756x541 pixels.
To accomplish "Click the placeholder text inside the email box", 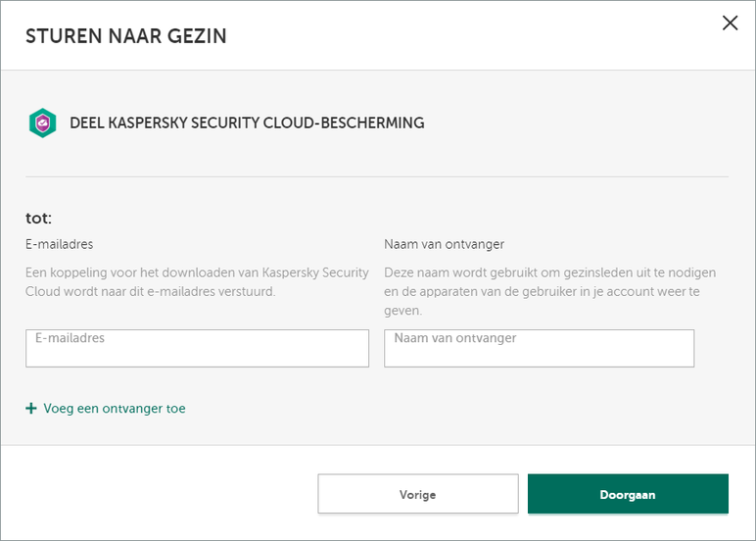I will (70, 338).
